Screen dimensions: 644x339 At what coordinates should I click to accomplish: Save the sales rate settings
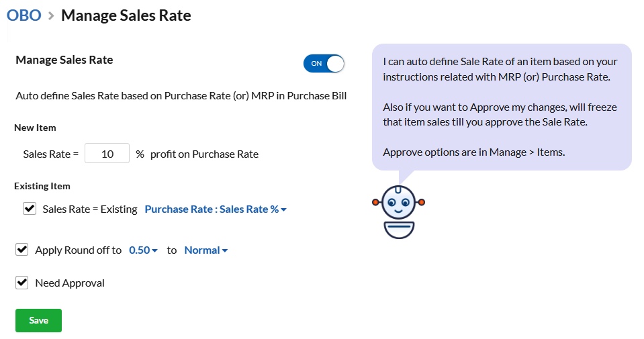coord(38,320)
